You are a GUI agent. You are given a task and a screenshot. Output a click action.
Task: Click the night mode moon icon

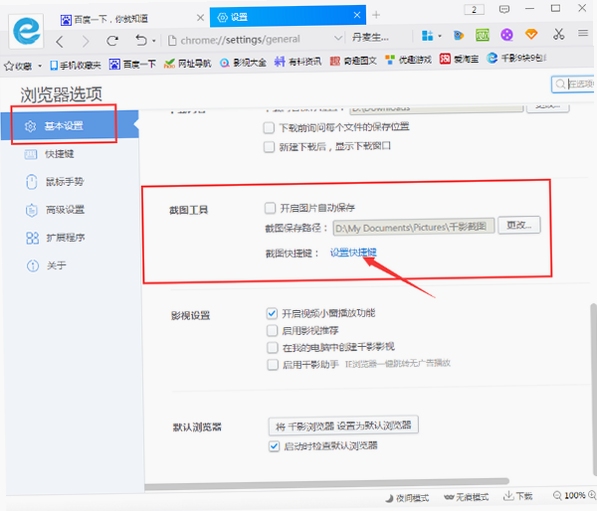click(389, 498)
